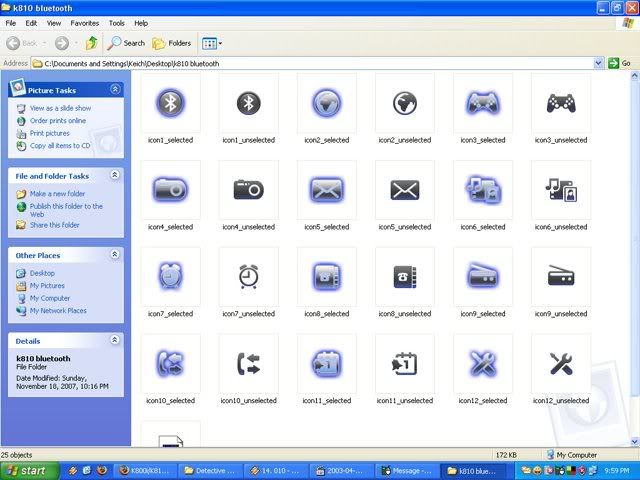This screenshot has height=480, width=640.
Task: Select the icon5_unselected envelope thumbnail
Action: point(405,190)
